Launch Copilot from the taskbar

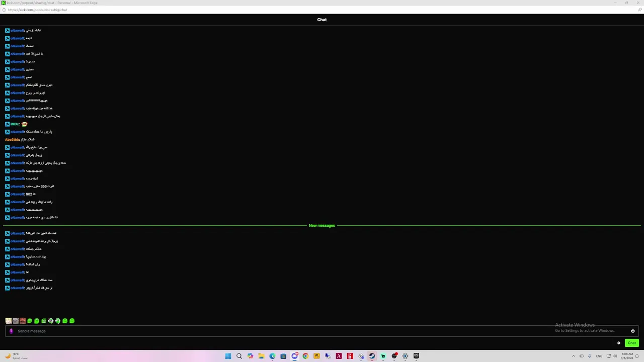point(250,356)
